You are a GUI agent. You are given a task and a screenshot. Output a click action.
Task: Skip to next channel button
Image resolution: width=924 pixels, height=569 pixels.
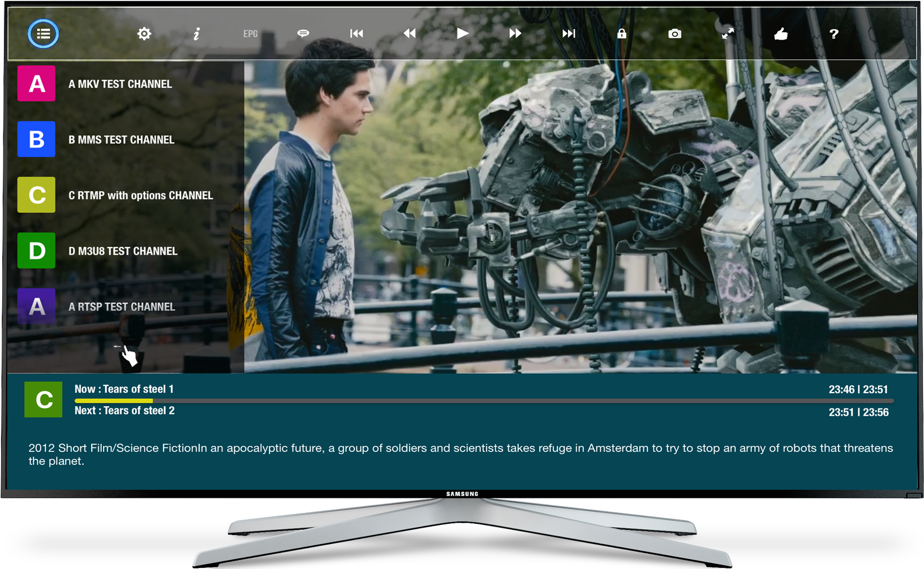coord(569,34)
